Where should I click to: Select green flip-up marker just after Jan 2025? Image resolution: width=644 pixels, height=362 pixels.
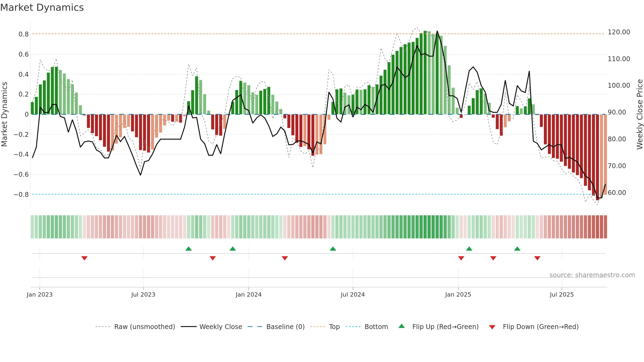tap(469, 249)
